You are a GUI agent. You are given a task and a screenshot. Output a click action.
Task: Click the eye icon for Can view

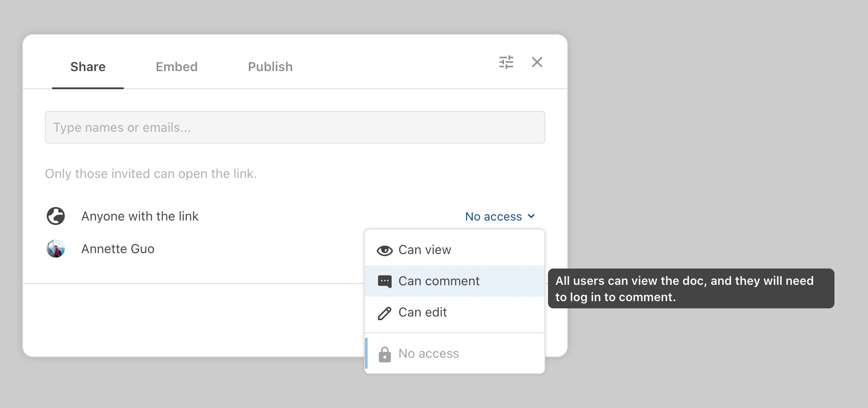click(x=384, y=250)
